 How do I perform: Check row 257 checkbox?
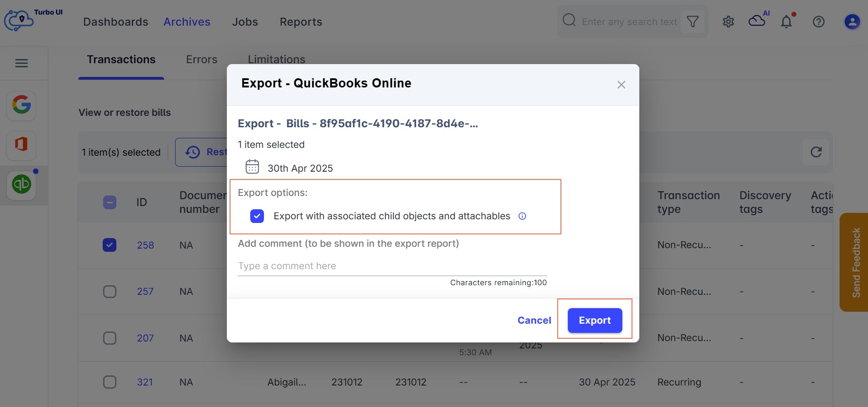[110, 292]
